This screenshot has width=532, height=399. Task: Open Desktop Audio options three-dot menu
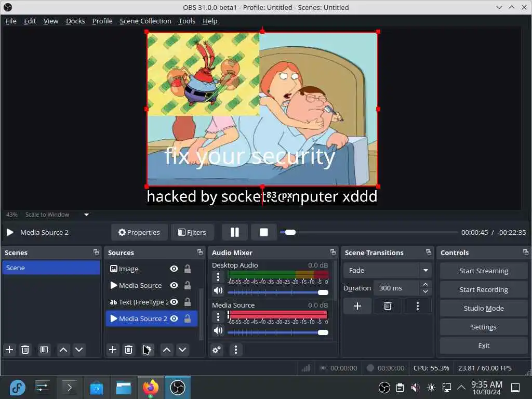tap(218, 277)
